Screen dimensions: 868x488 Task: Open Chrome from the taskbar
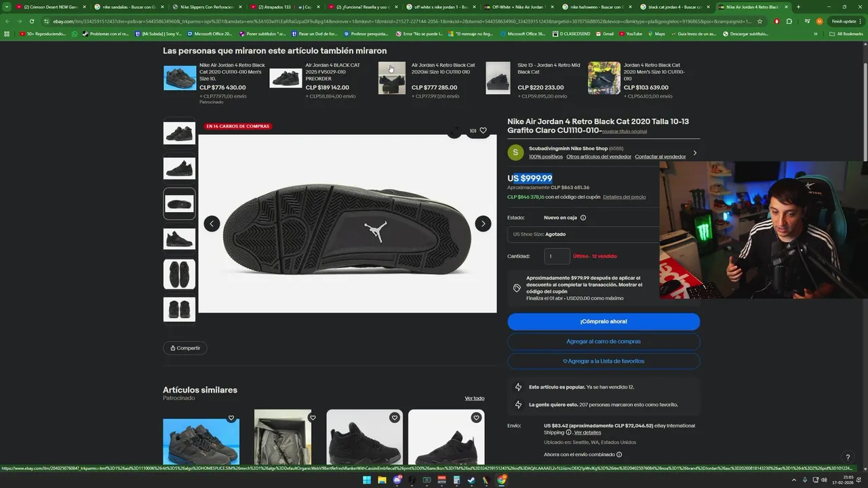501,480
